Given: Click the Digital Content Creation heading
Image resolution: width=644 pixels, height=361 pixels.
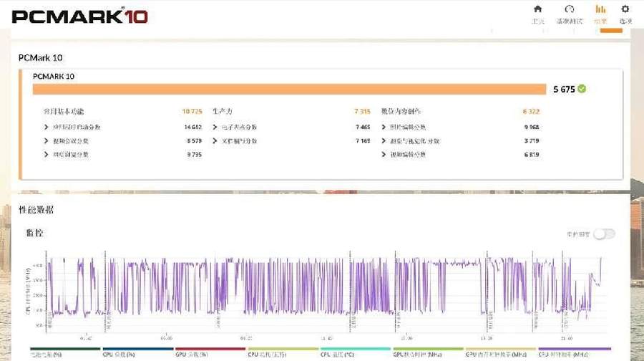Looking at the screenshot, I should [401, 111].
